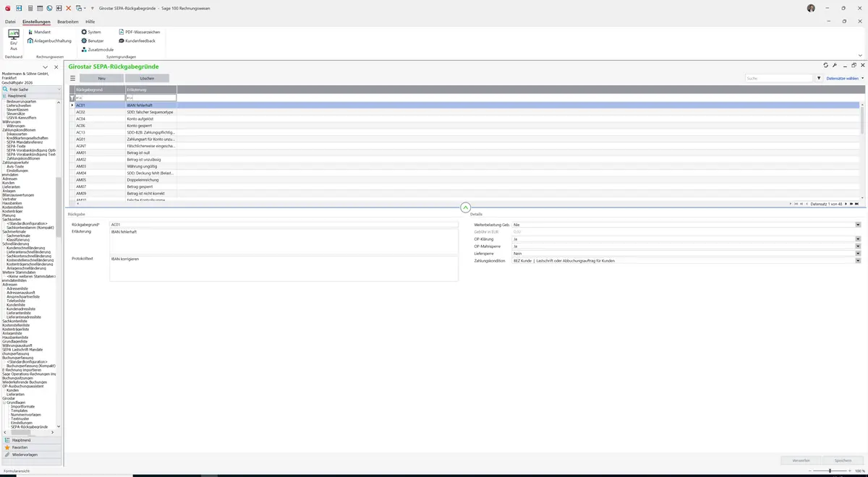
Task: Click the zoom slider in the status bar
Action: (x=830, y=470)
